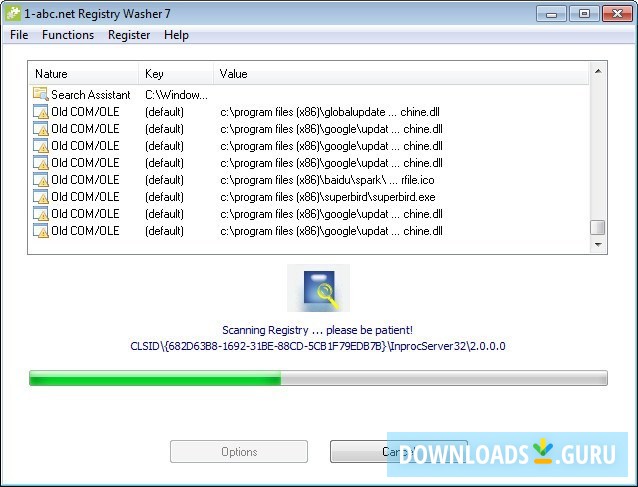Sort by the Value column header

tap(401, 74)
